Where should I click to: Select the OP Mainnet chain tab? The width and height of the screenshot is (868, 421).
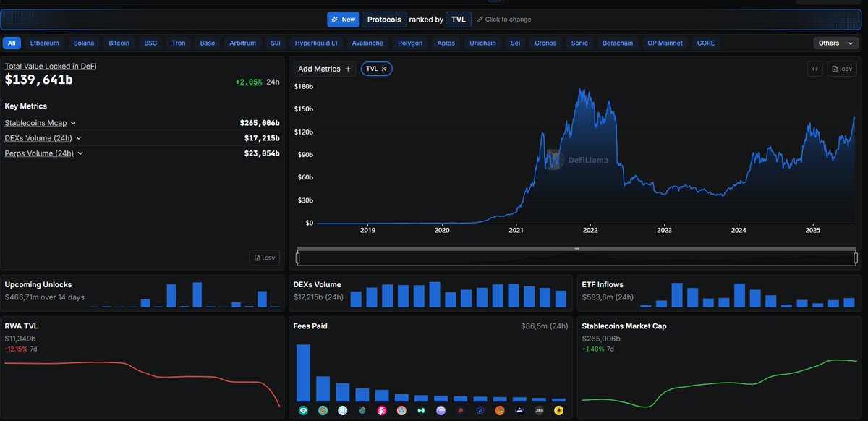tap(665, 43)
